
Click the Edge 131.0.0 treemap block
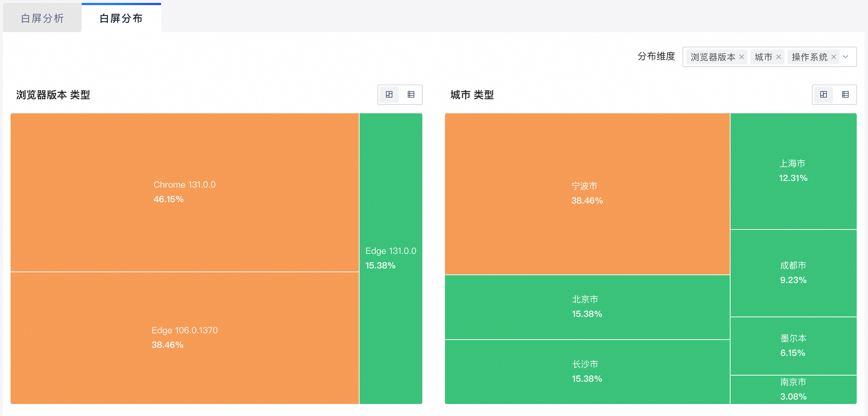coord(391,258)
